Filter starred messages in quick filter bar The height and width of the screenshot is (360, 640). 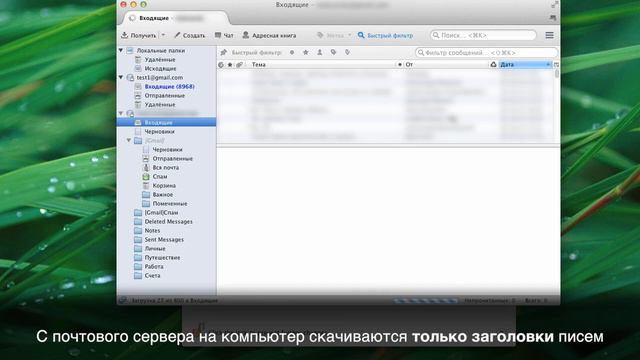point(305,52)
